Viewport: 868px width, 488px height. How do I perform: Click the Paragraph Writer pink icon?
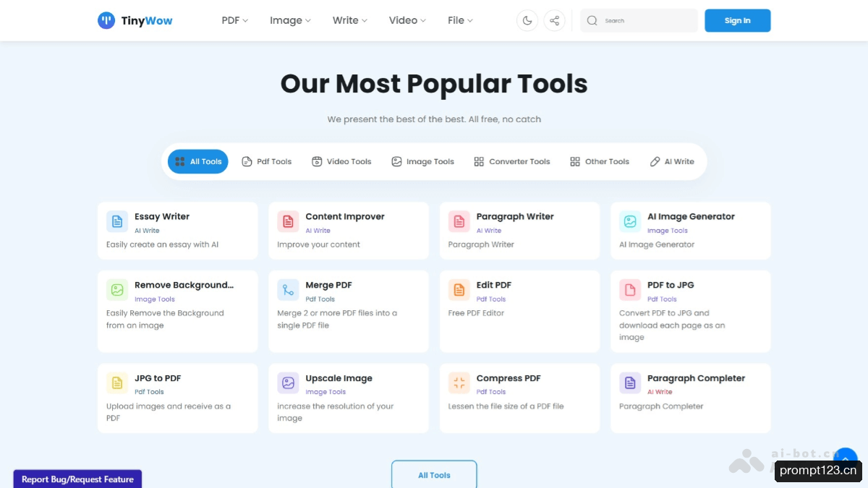click(x=459, y=222)
